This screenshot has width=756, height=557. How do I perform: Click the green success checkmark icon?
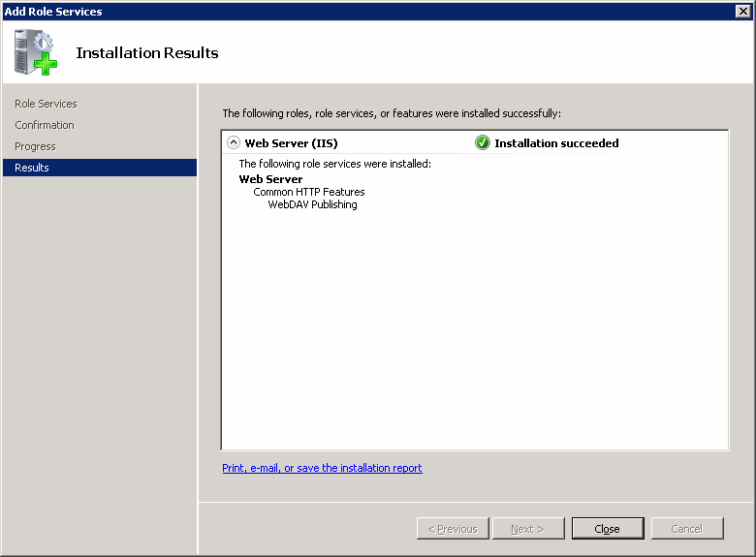coord(483,143)
